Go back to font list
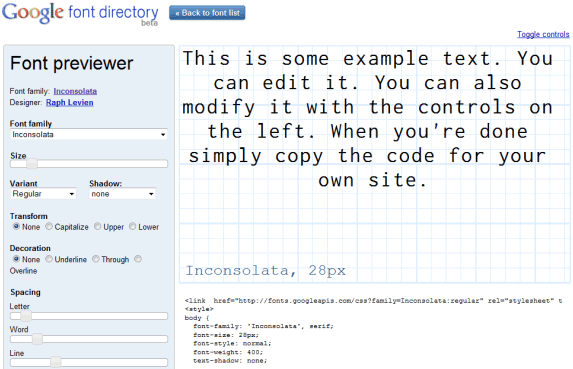 tap(207, 13)
